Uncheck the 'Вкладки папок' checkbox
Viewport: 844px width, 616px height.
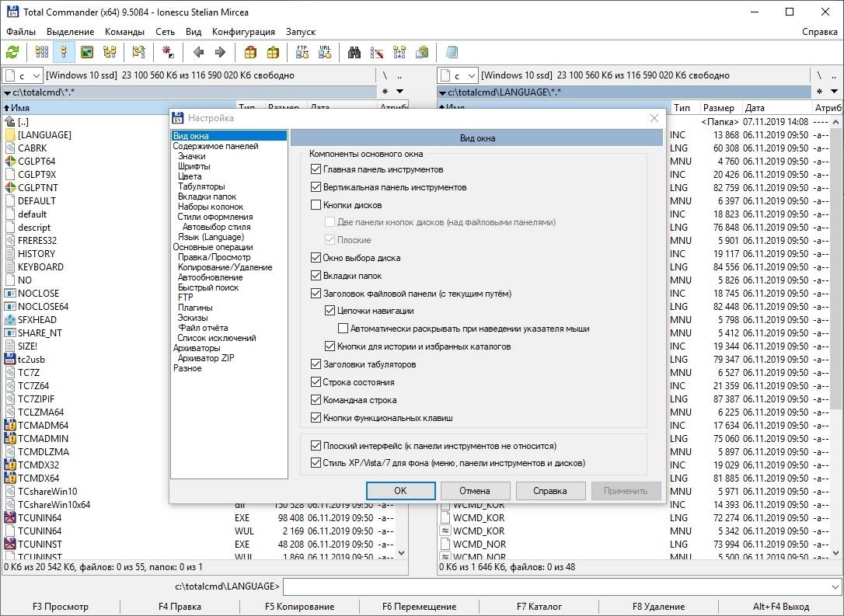[x=316, y=276]
